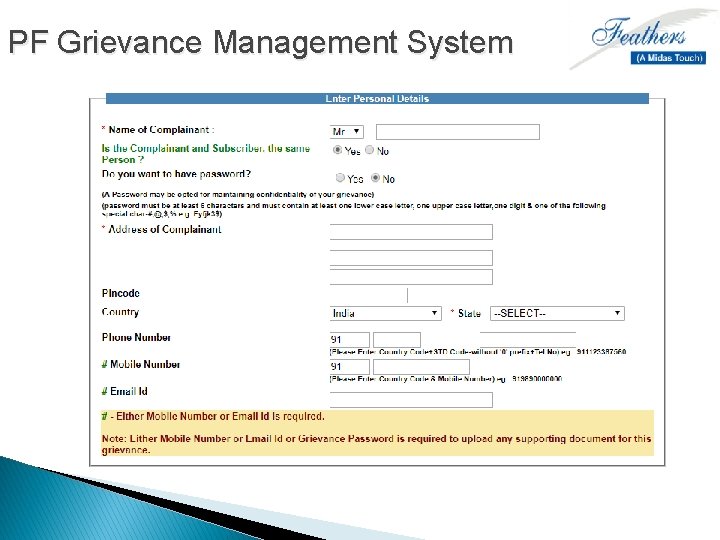Click the Enter Personal Details header
This screenshot has width=720, height=540.
point(377,99)
